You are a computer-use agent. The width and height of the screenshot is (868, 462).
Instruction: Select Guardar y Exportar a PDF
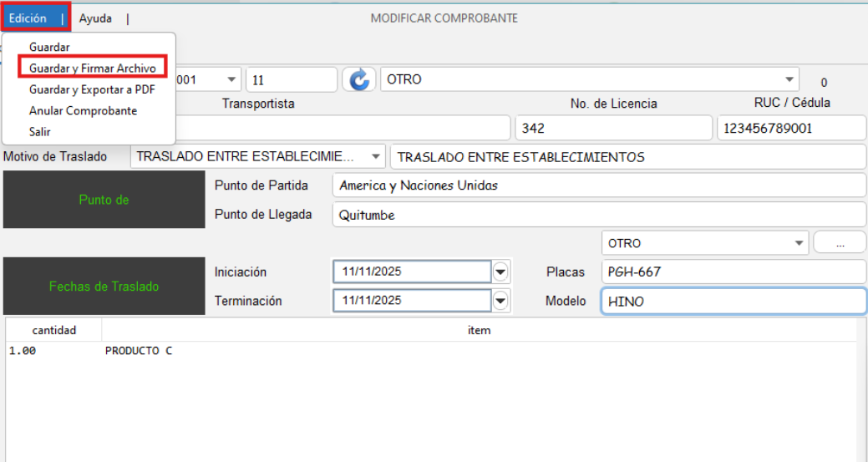pos(91,89)
